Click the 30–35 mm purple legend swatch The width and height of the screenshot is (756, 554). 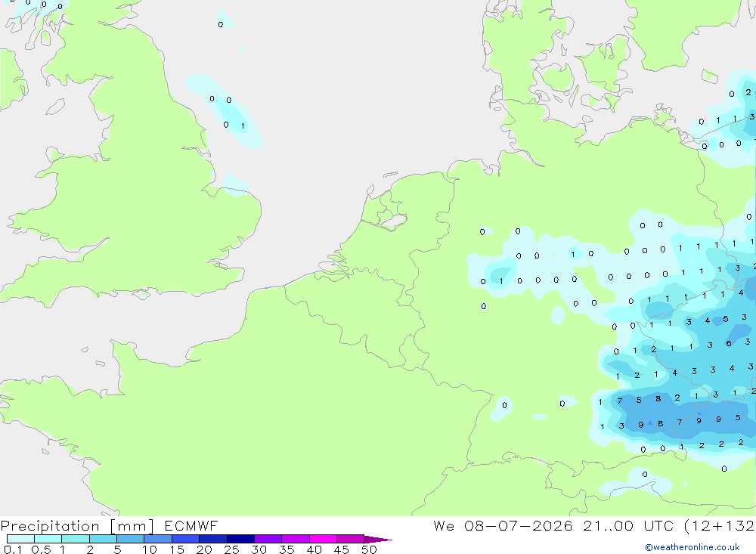pyautogui.click(x=268, y=539)
